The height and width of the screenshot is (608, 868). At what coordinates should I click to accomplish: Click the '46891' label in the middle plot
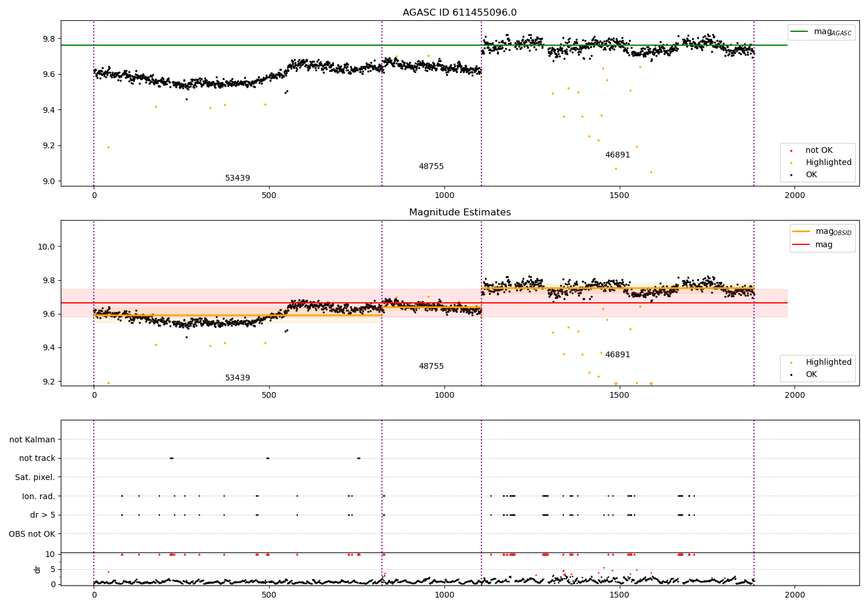point(617,354)
